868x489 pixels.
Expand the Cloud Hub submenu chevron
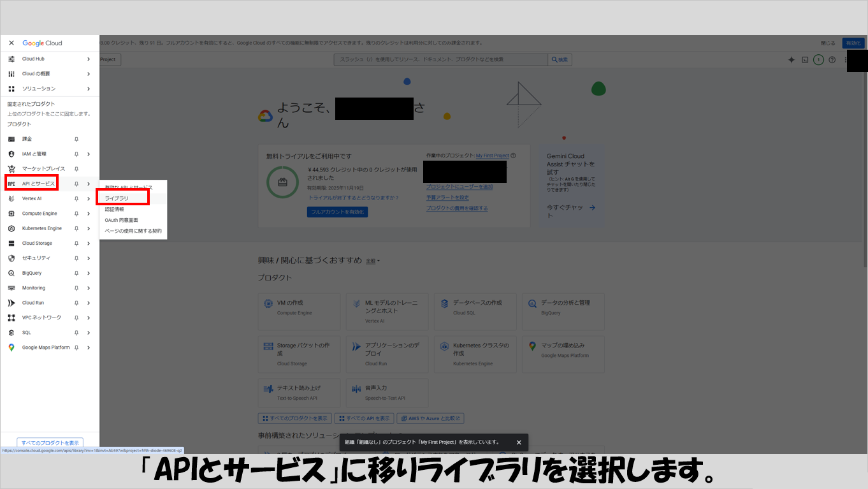tap(89, 59)
